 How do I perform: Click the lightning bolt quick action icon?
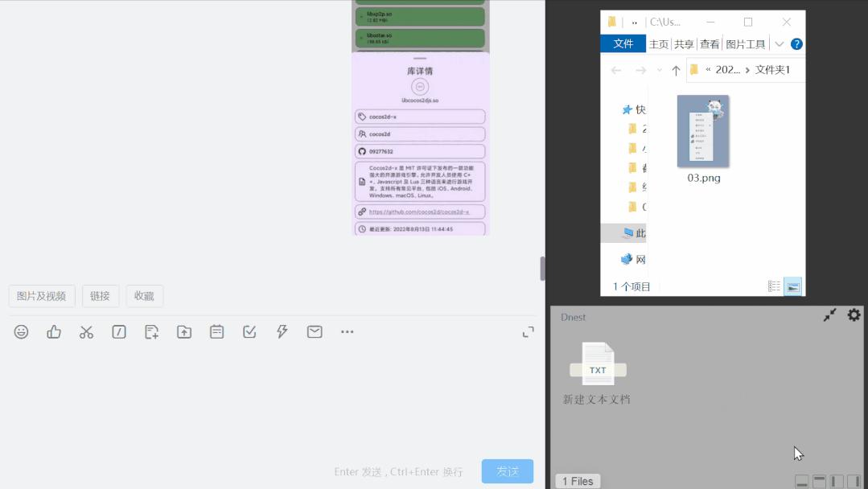[282, 331]
